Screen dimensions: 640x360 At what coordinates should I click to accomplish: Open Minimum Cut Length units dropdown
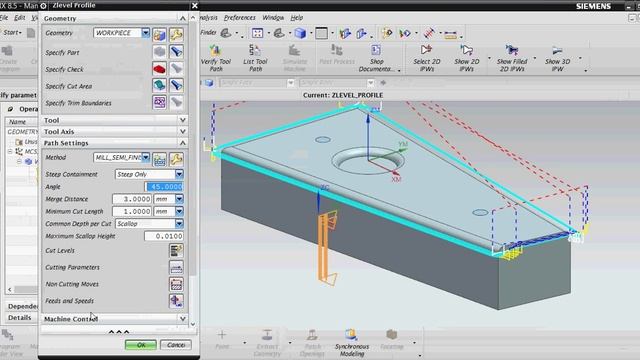coord(179,211)
